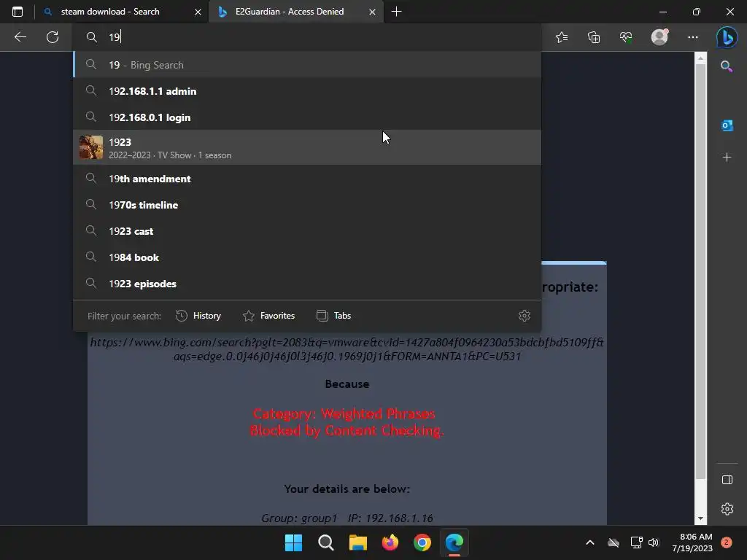Select '19 - Bing Search' suggestion

307,65
